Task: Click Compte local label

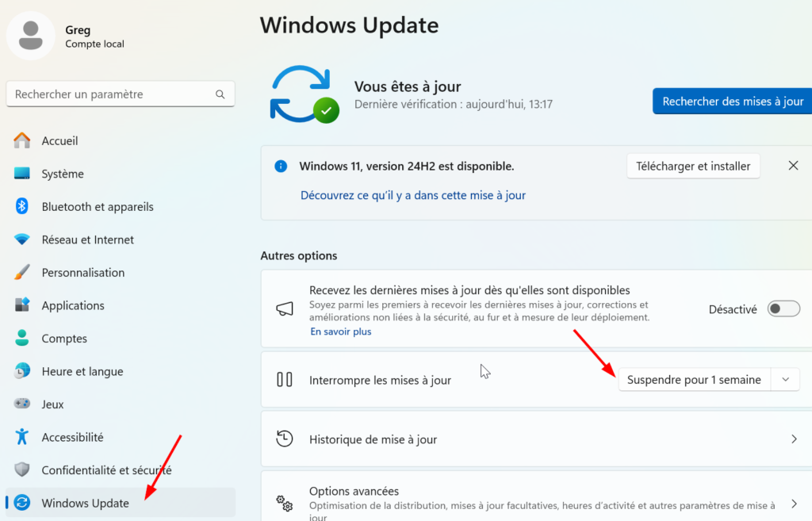Action: 95,44
